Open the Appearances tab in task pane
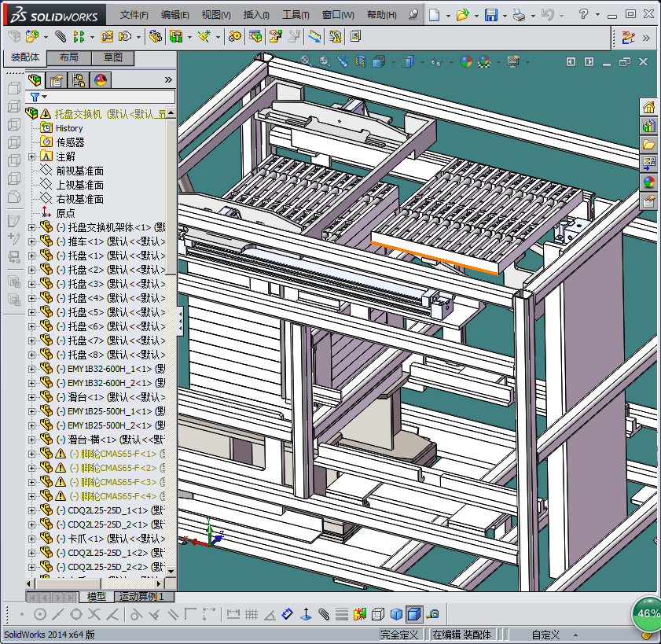 [648, 182]
